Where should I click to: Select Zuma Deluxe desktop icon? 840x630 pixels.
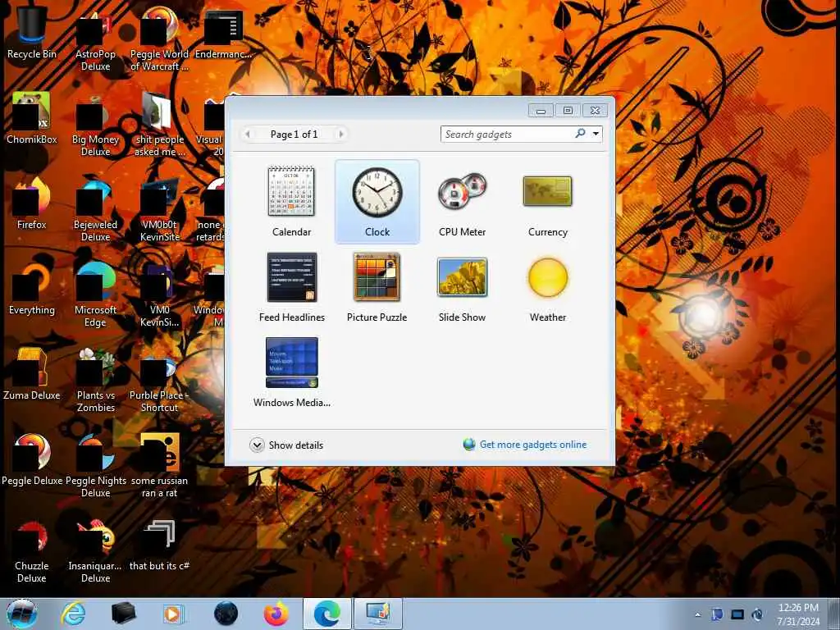click(x=32, y=374)
